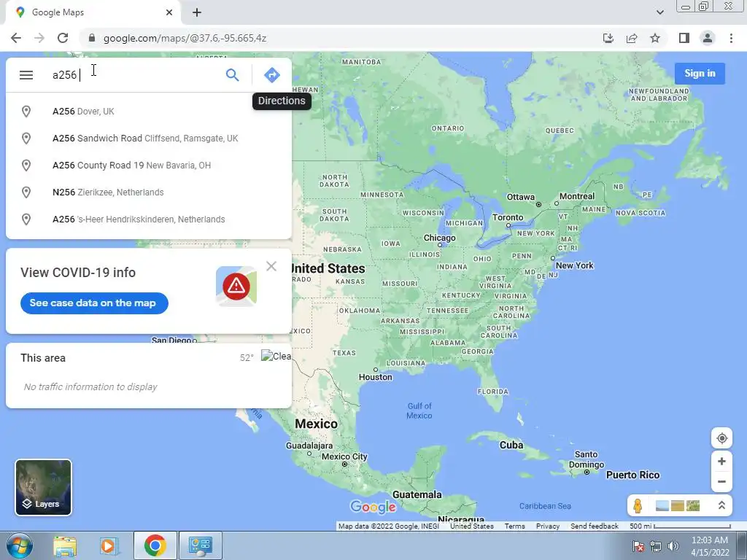Open the Privacy link
The height and width of the screenshot is (560, 747).
click(547, 526)
